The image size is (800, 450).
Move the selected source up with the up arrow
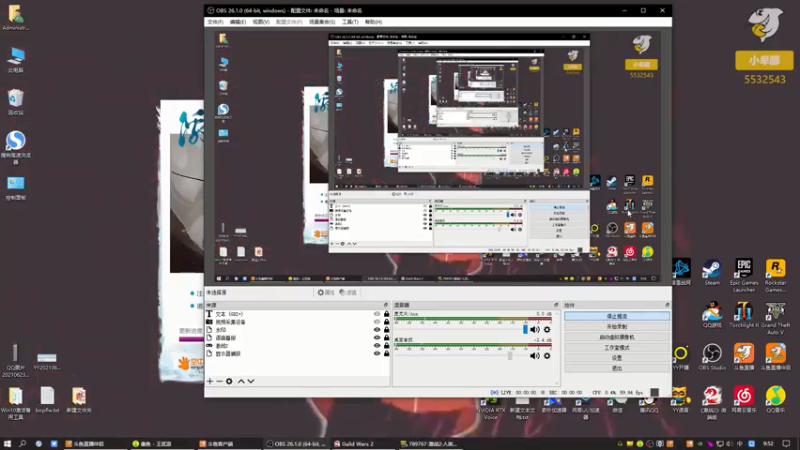(x=241, y=381)
